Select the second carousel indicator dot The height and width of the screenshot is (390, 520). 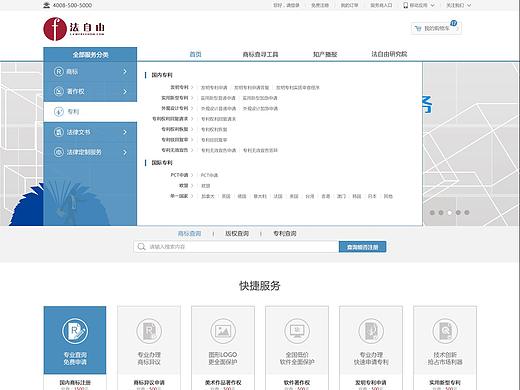click(441, 212)
